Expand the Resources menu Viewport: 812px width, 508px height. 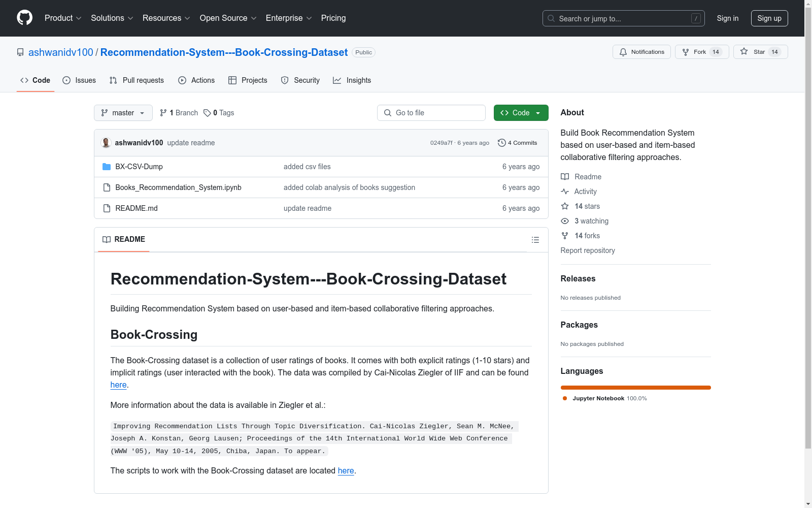tap(166, 18)
